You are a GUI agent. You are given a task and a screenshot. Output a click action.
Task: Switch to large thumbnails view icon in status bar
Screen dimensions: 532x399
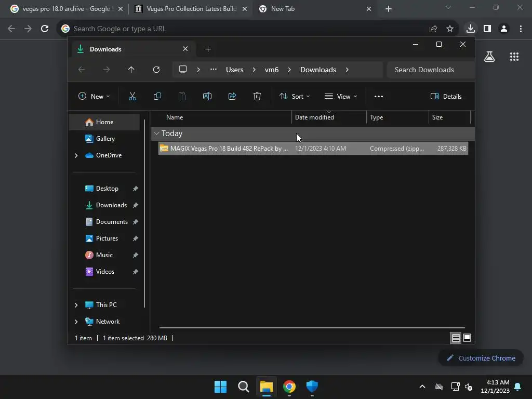pyautogui.click(x=467, y=338)
